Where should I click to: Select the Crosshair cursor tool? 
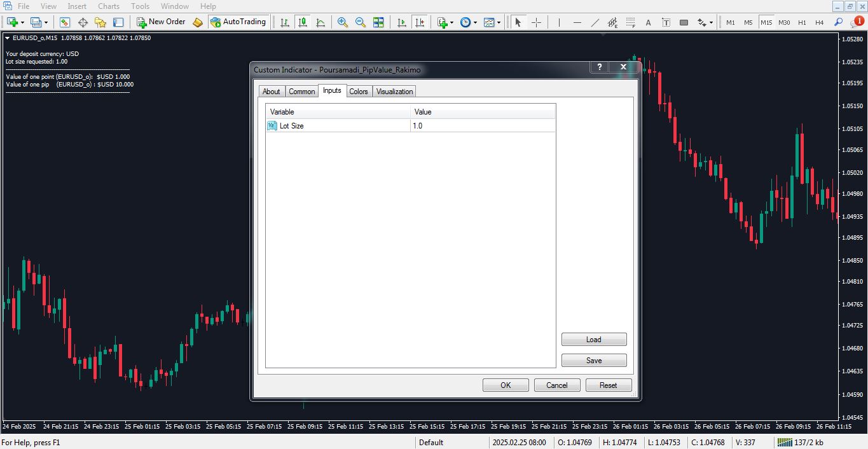(x=536, y=22)
